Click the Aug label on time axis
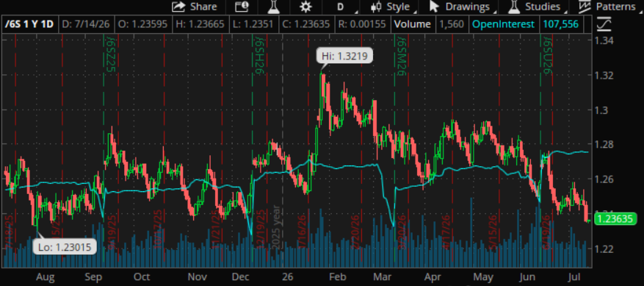This screenshot has height=286, width=644. 46,276
